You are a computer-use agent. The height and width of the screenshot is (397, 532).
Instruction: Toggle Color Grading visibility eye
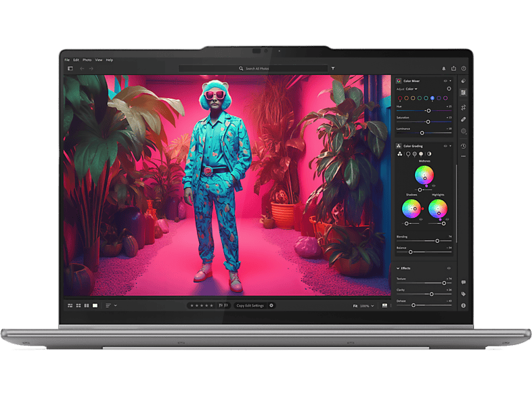(445, 146)
